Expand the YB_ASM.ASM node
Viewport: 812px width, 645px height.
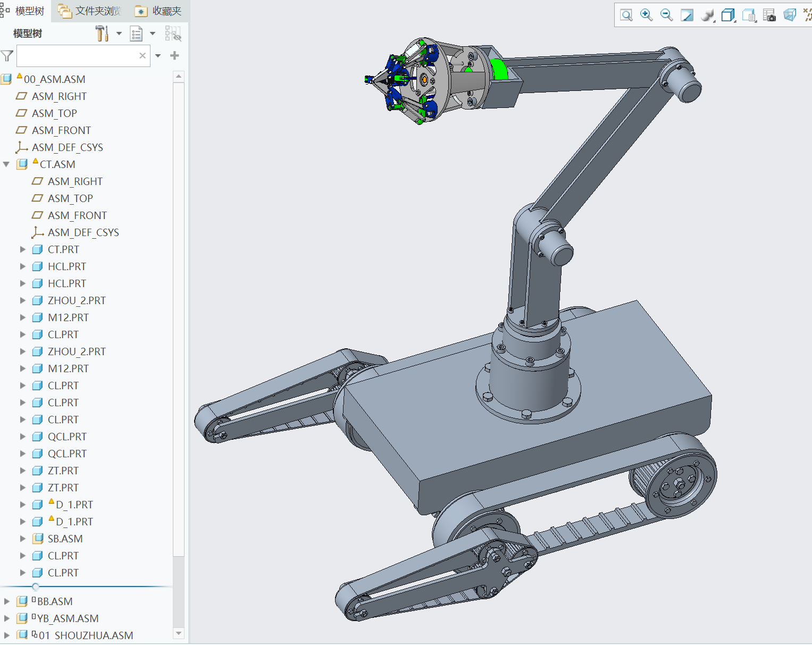(x=7, y=618)
